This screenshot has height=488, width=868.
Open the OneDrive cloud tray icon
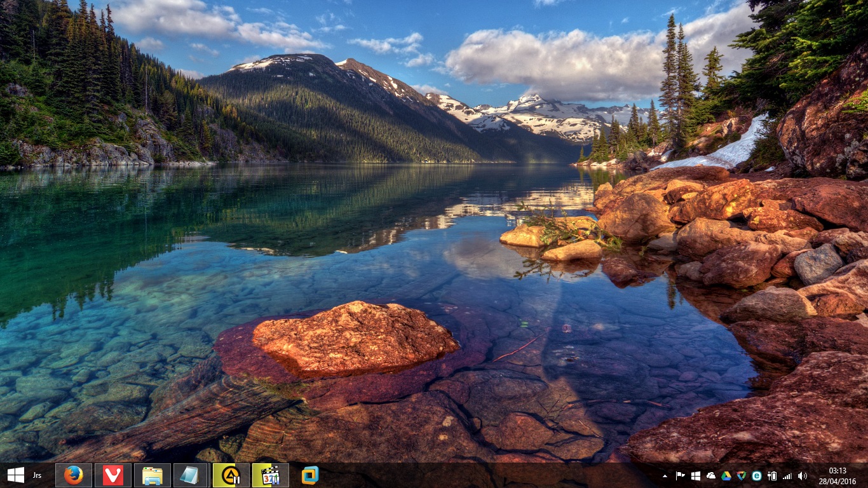[711, 476]
